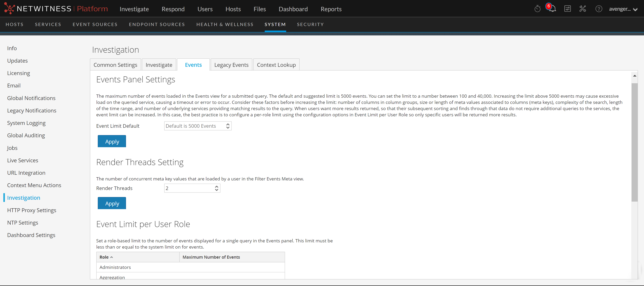Viewport: 644px width, 286px height.
Task: Open the admin tools wrench icon
Action: click(x=582, y=9)
